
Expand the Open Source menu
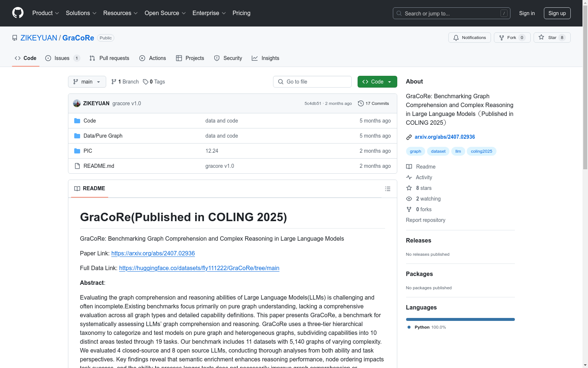point(165,13)
